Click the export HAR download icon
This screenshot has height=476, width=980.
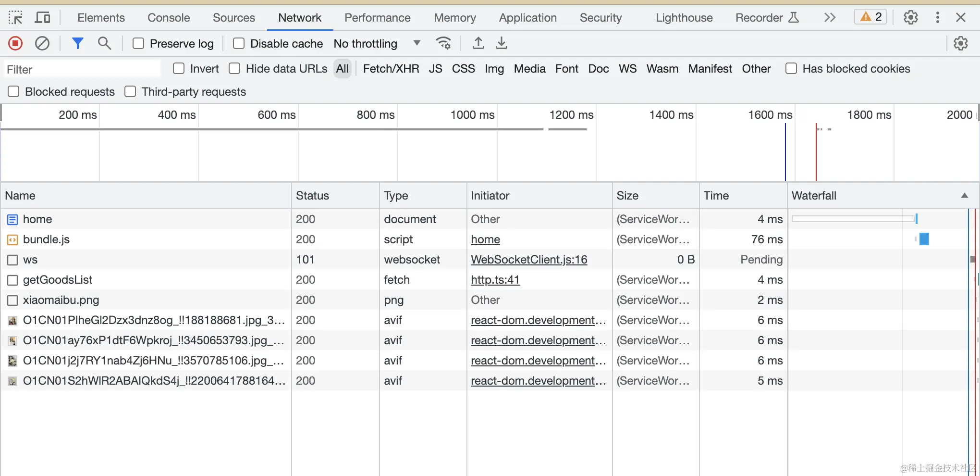(501, 44)
